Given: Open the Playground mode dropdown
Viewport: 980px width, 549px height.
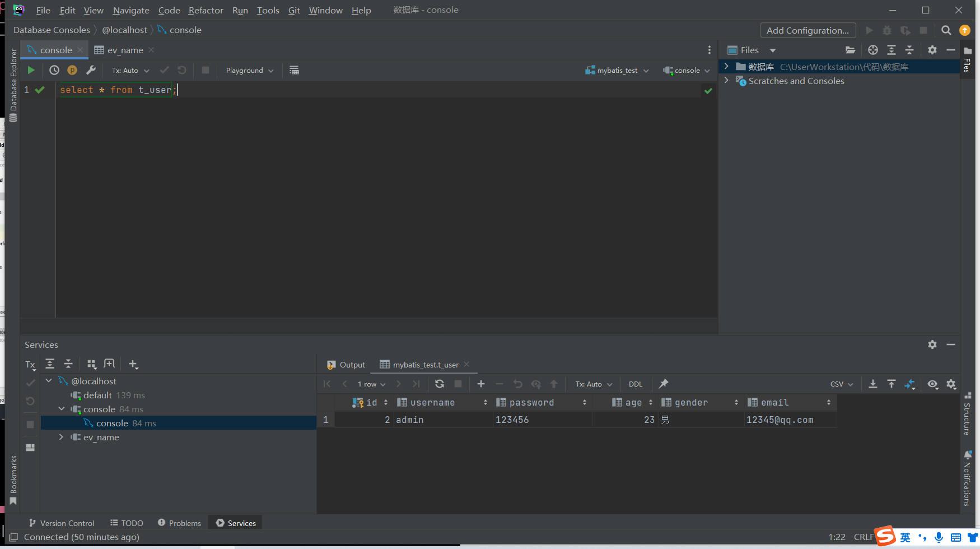Looking at the screenshot, I should click(250, 70).
